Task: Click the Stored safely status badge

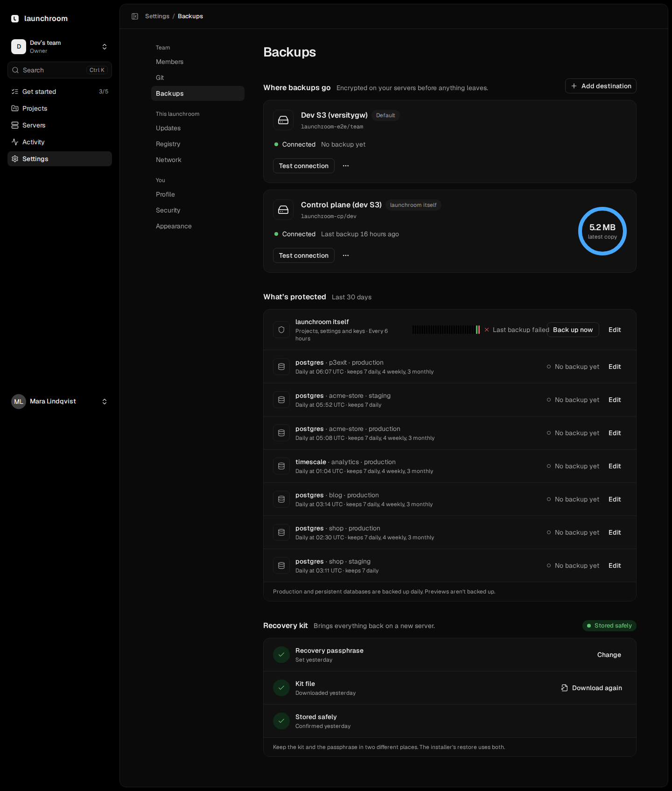Action: pos(609,626)
